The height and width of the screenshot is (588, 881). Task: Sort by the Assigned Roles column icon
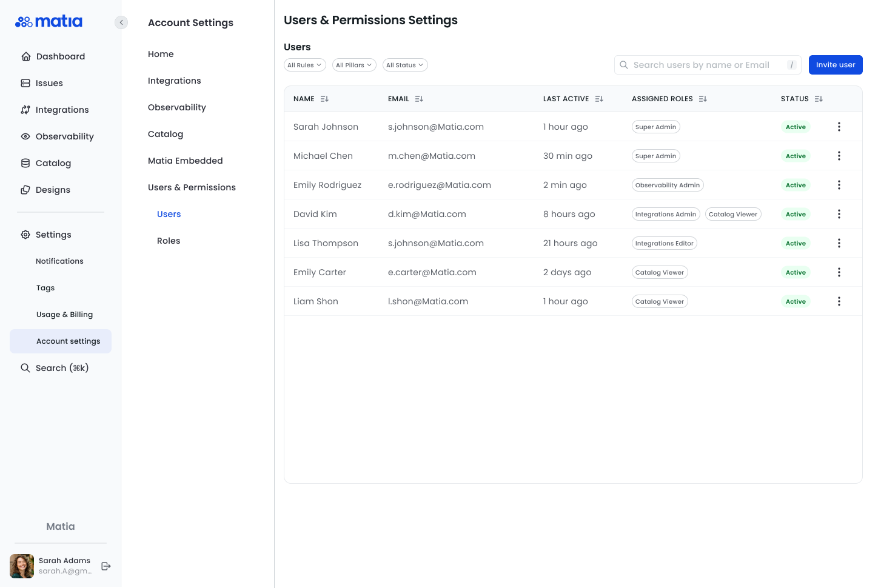coord(703,99)
